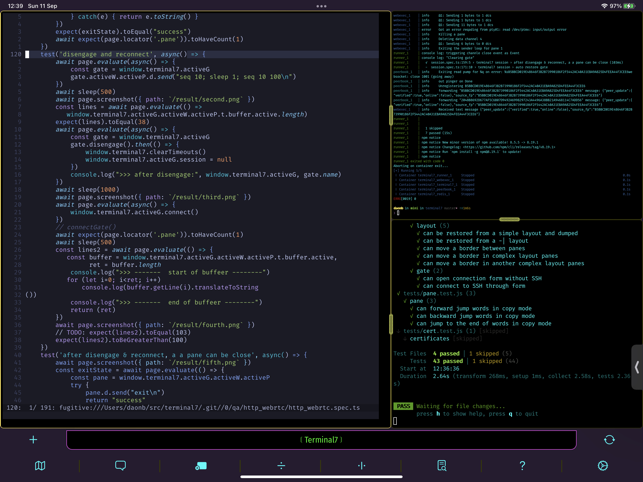Click the '/result/fourth.png' screenshot line

pos(155,325)
